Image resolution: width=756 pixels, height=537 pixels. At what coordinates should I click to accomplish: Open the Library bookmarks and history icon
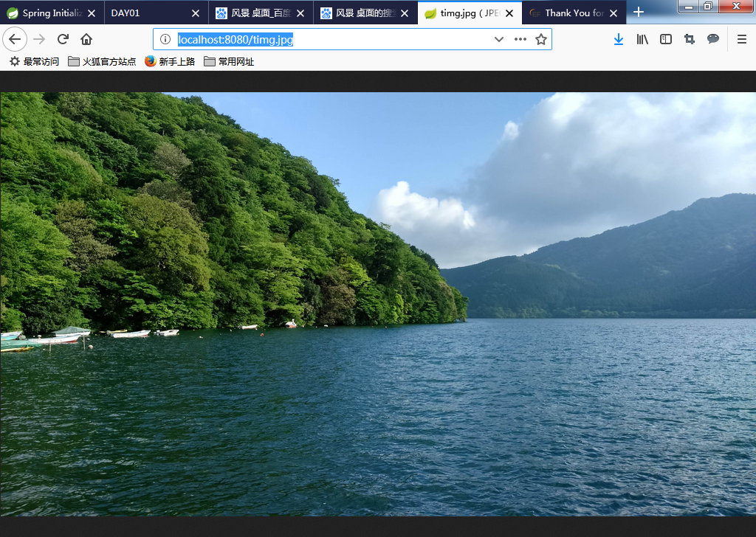tap(642, 39)
